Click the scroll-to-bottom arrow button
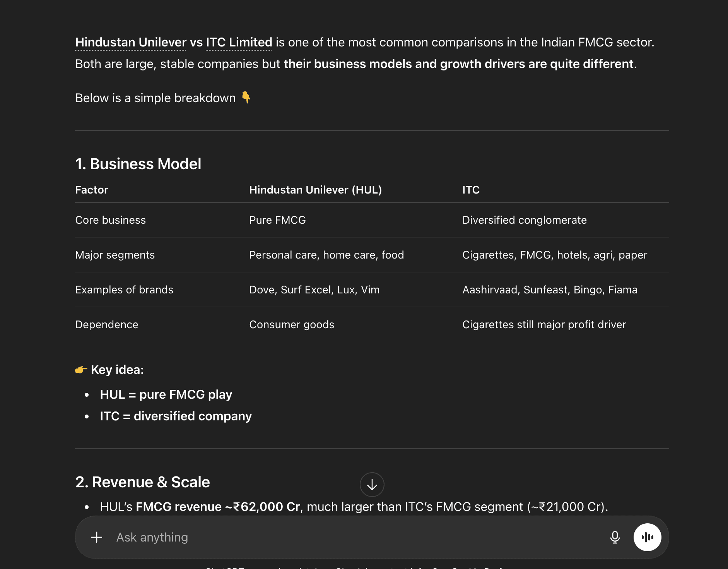The image size is (728, 569). (372, 485)
